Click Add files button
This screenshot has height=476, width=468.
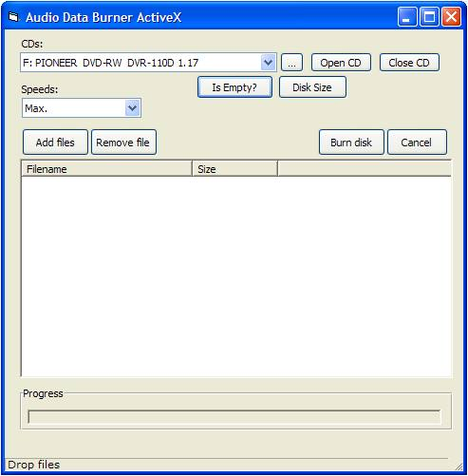point(55,143)
